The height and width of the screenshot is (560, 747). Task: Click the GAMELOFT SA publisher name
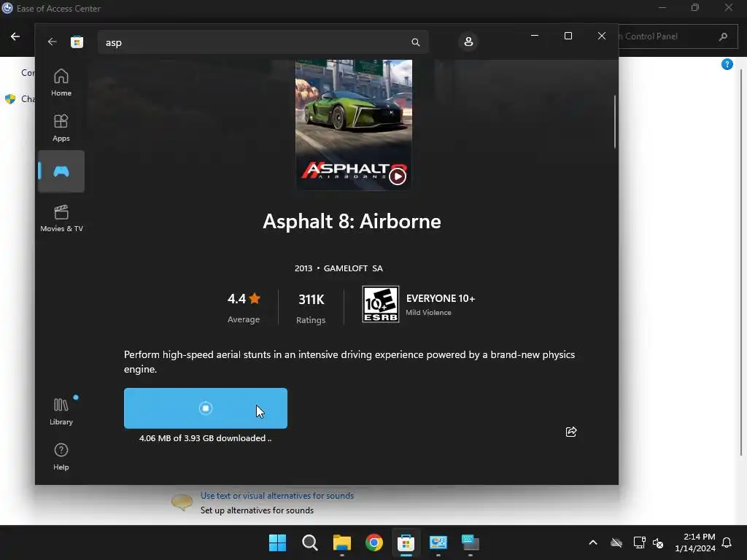click(x=353, y=268)
